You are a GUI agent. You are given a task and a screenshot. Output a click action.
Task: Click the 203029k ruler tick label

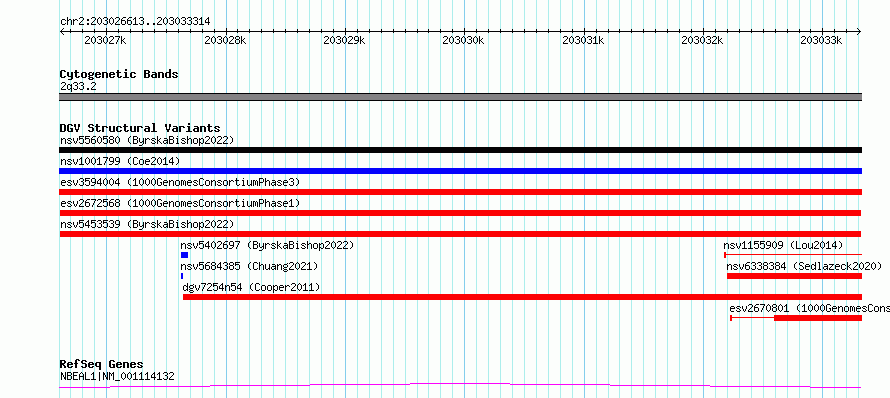click(344, 40)
